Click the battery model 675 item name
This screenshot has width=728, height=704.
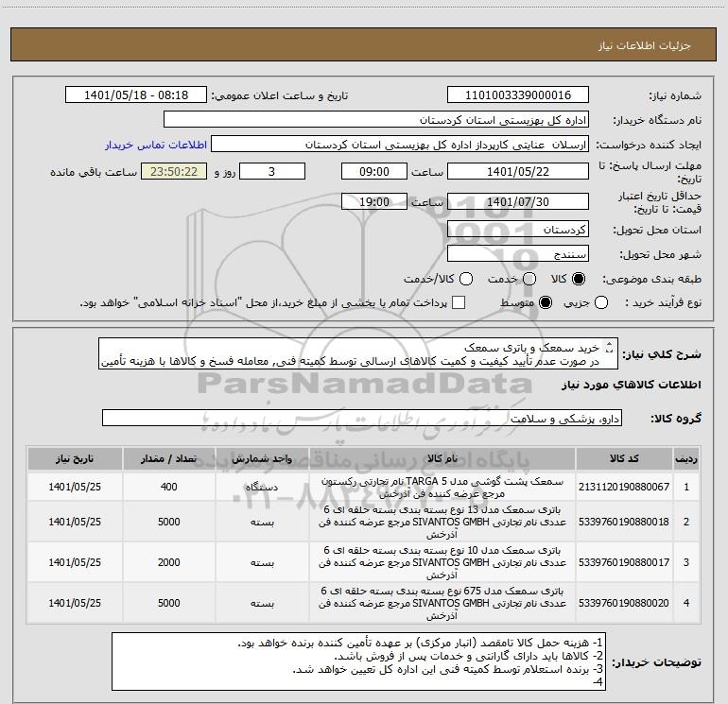pyautogui.click(x=442, y=603)
